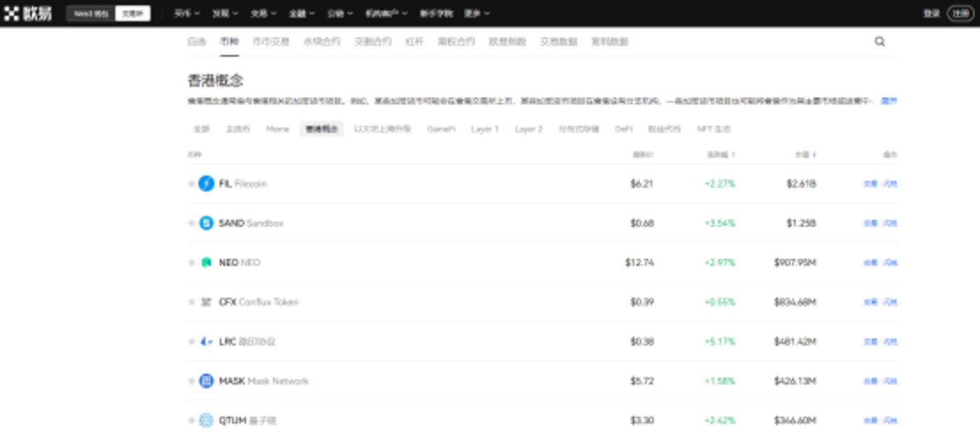Filter coins by Meme category

pyautogui.click(x=278, y=129)
